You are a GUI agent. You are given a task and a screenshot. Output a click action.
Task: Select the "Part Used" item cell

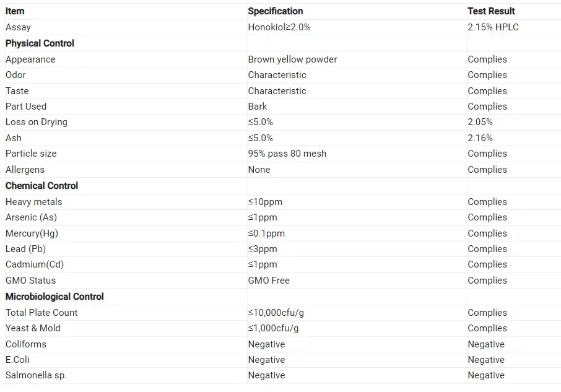point(26,107)
